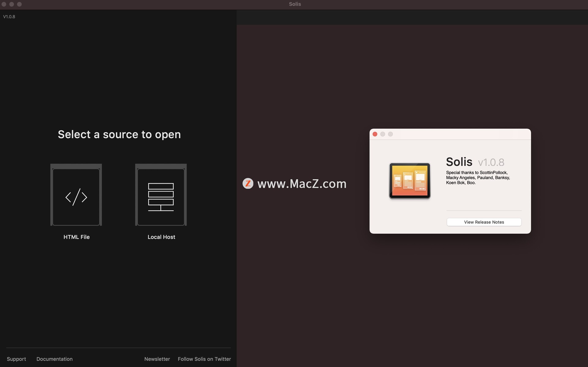This screenshot has width=588, height=367.
Task: Choose the Local Host server icon
Action: pos(161,196)
